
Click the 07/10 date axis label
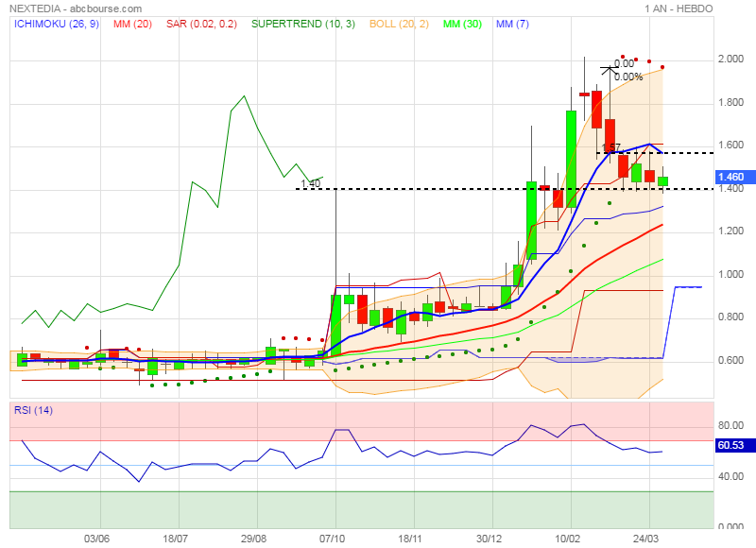point(333,539)
